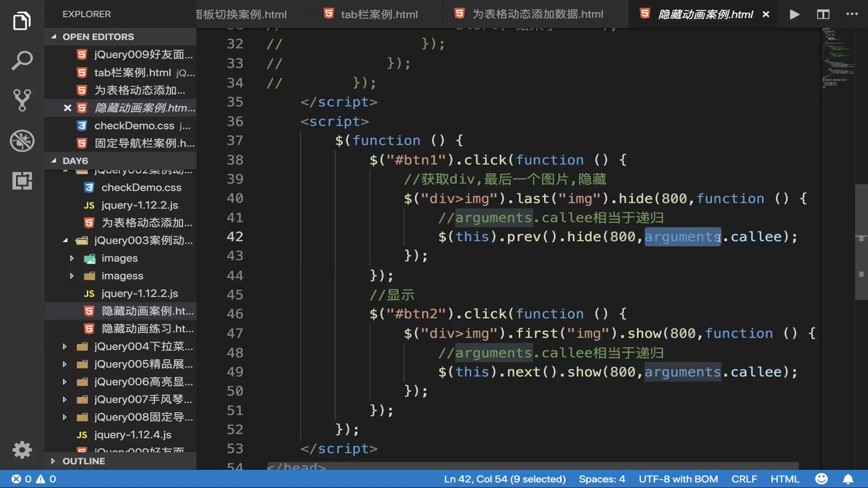Open 固定导航栏案例 in Open Editors
Image resolution: width=868 pixels, height=488 pixels.
tap(120, 143)
